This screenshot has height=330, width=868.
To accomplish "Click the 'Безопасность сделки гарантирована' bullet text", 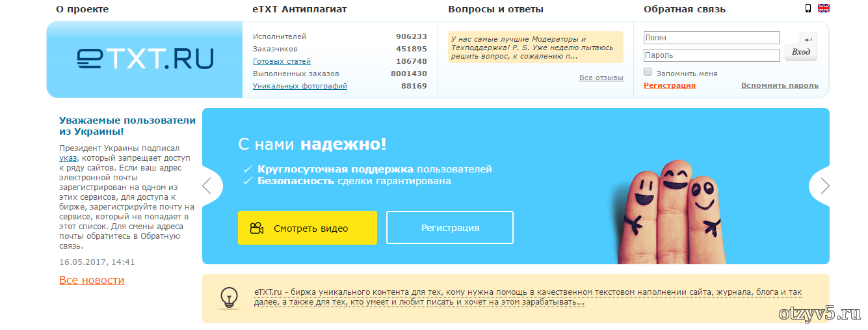I will click(x=354, y=181).
